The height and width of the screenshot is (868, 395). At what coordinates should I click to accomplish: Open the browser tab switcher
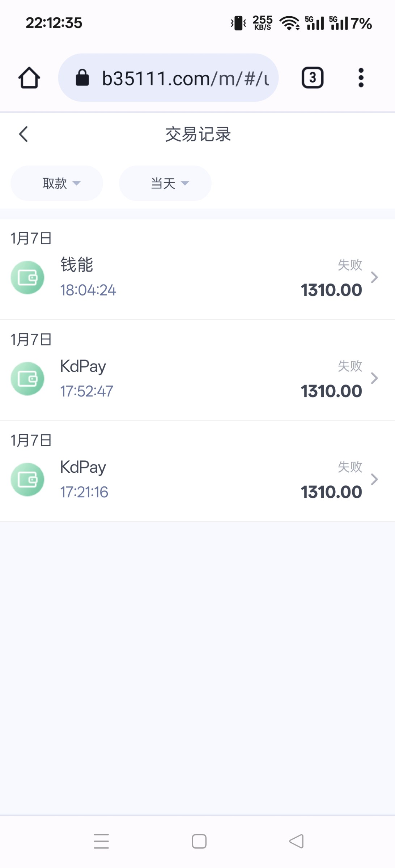click(313, 78)
